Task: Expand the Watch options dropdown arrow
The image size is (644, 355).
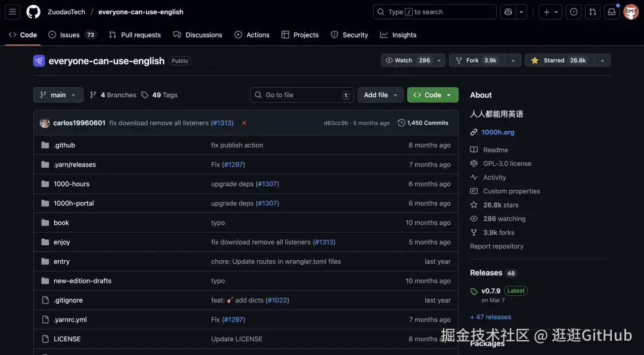Action: (439, 60)
